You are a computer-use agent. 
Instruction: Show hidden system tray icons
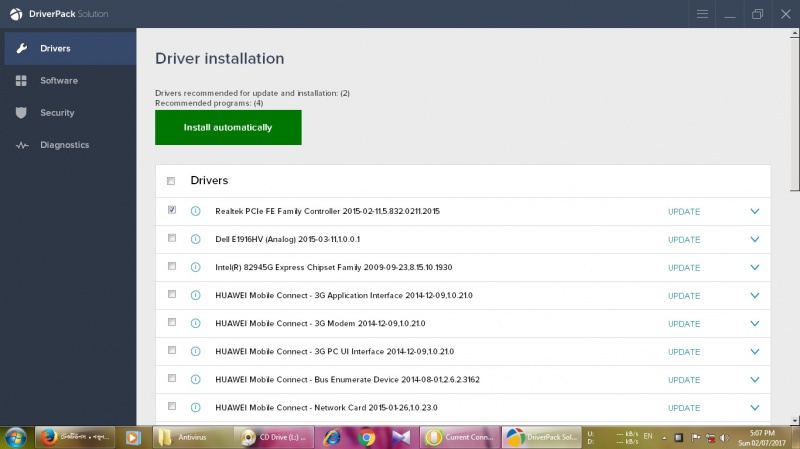point(664,438)
